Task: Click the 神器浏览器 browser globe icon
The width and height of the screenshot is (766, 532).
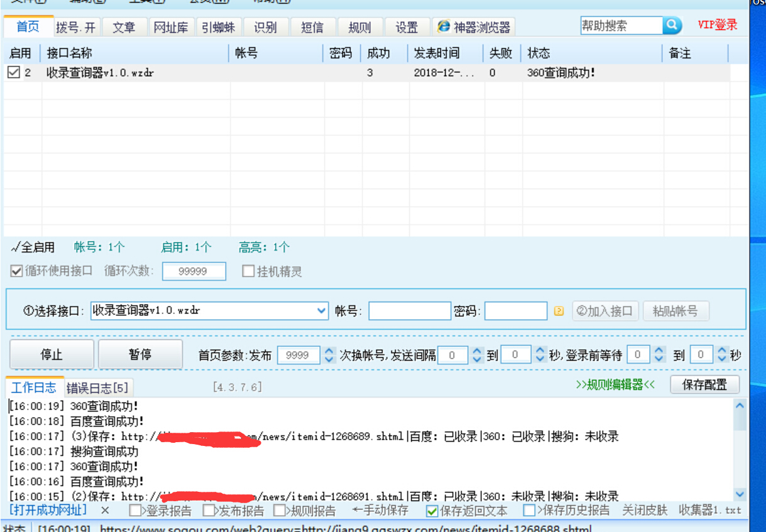Action: (444, 26)
